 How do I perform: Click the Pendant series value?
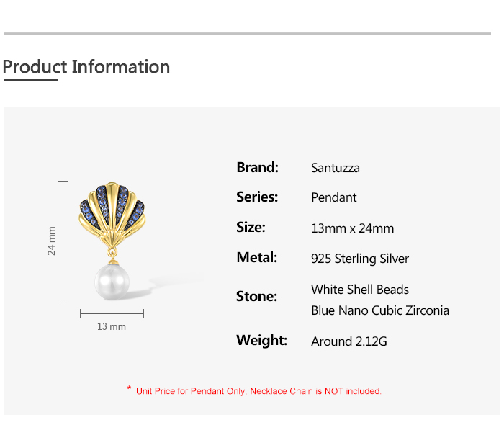(x=334, y=197)
